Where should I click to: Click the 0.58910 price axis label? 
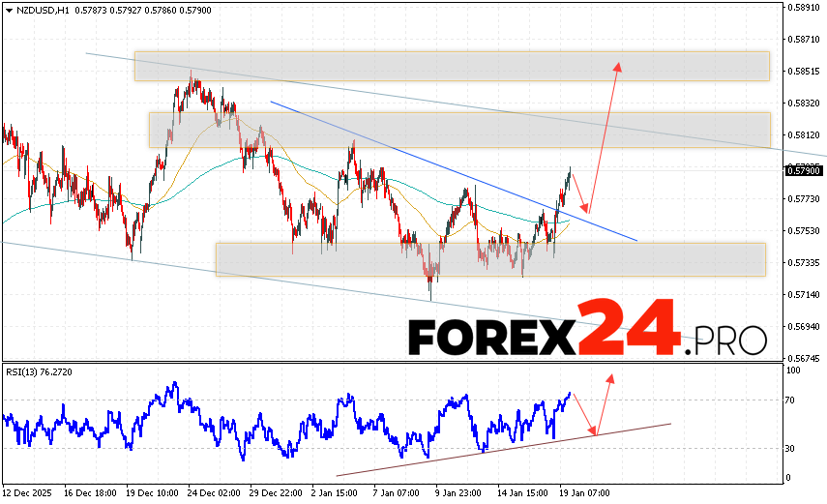[x=804, y=8]
